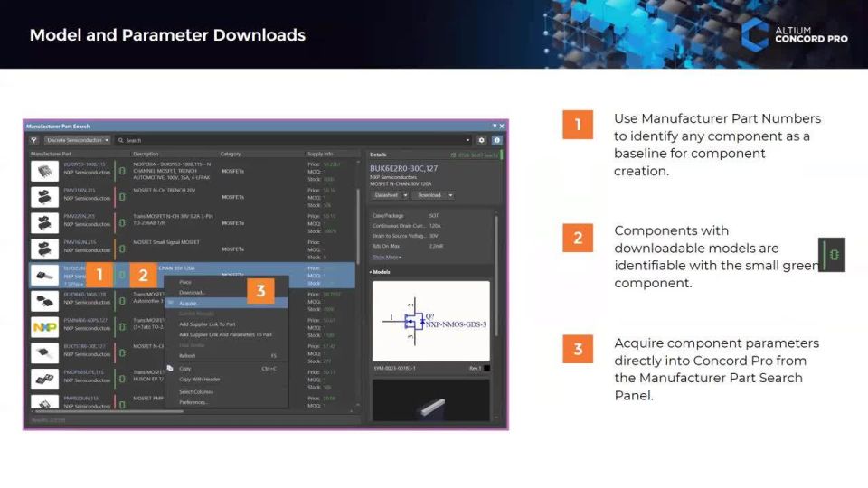Click the BUK6E2R0-30C,127 part title
Image resolution: width=868 pixels, height=488 pixels.
point(403,168)
